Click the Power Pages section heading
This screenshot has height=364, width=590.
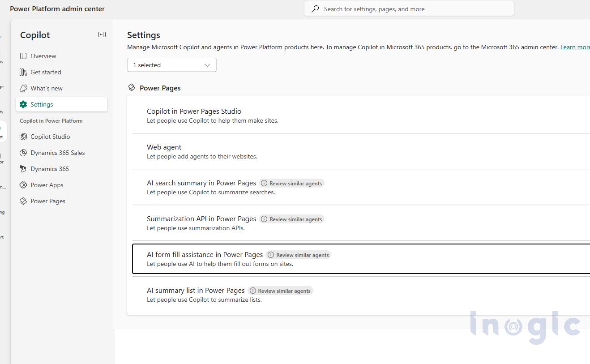pos(160,88)
